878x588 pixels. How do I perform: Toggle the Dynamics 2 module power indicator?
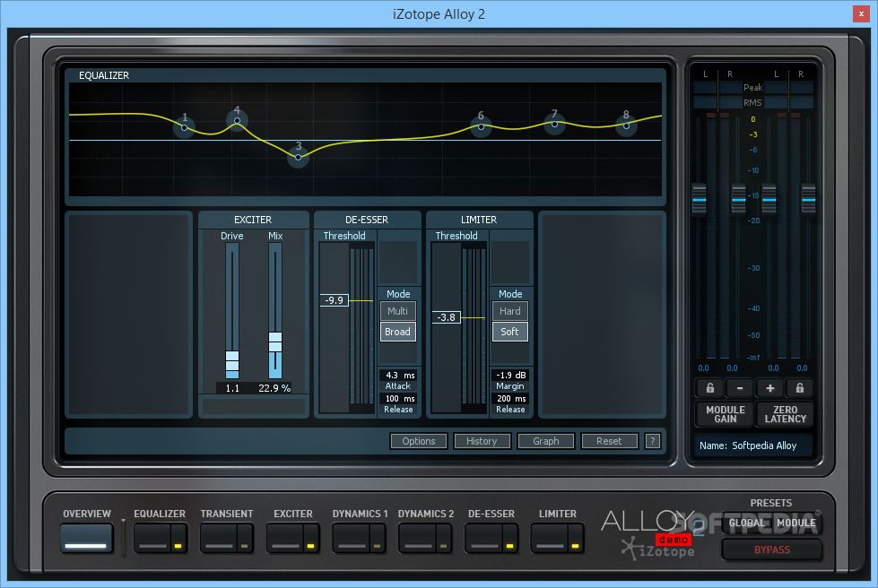(x=443, y=539)
